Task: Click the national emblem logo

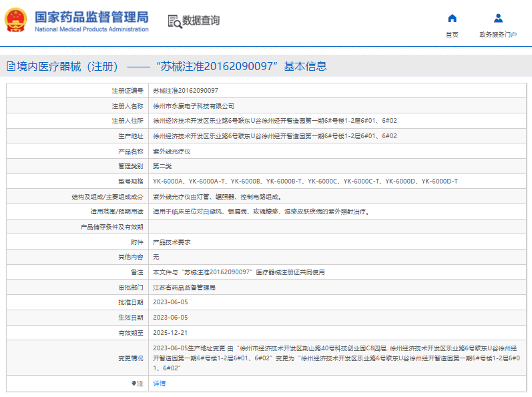Action: [15, 20]
